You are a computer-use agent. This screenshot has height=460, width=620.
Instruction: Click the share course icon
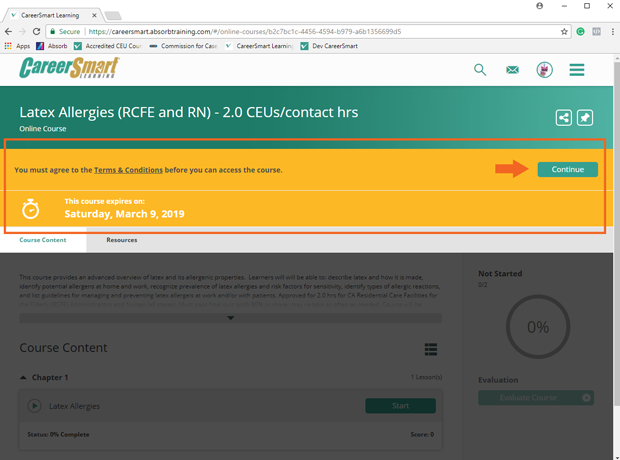click(563, 118)
